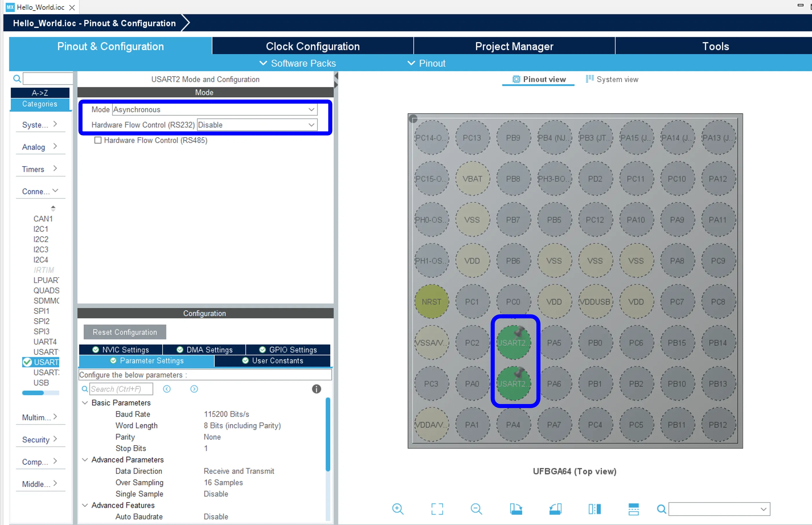812x525 pixels.
Task: Click the parameter info icon
Action: tap(316, 389)
